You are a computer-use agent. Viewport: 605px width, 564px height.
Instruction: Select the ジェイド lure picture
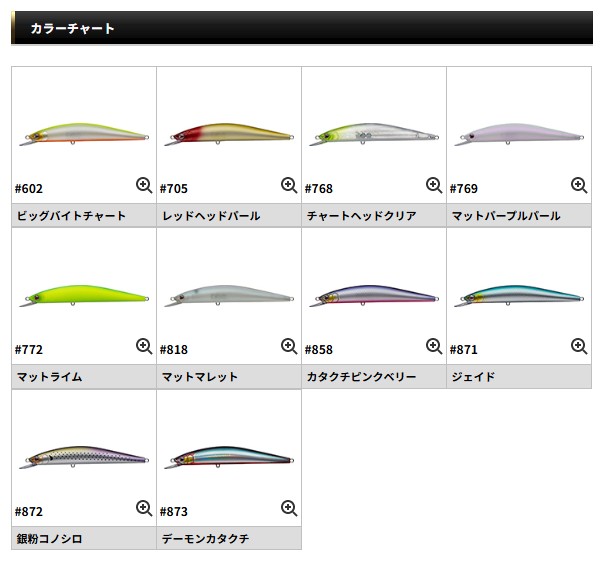pos(519,297)
